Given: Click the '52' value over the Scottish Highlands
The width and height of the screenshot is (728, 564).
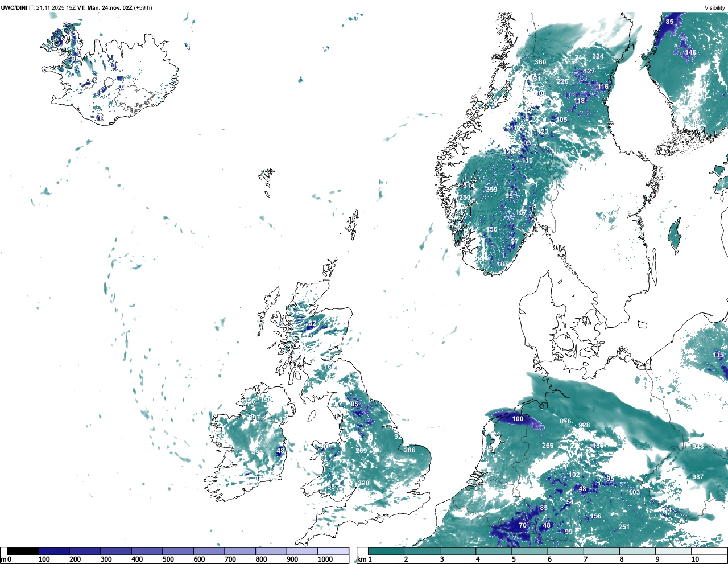Looking at the screenshot, I should click(312, 324).
